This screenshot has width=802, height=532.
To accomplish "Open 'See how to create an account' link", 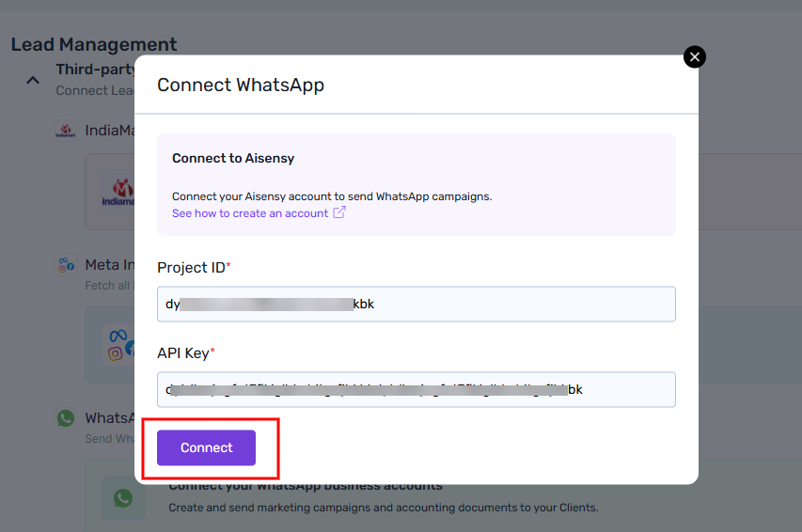I will 250,213.
